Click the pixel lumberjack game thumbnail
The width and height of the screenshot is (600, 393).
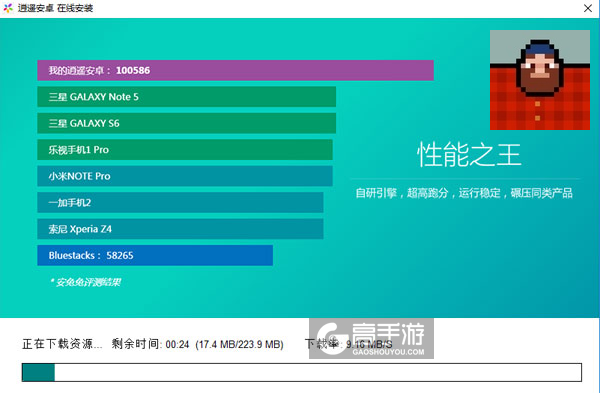click(x=540, y=80)
